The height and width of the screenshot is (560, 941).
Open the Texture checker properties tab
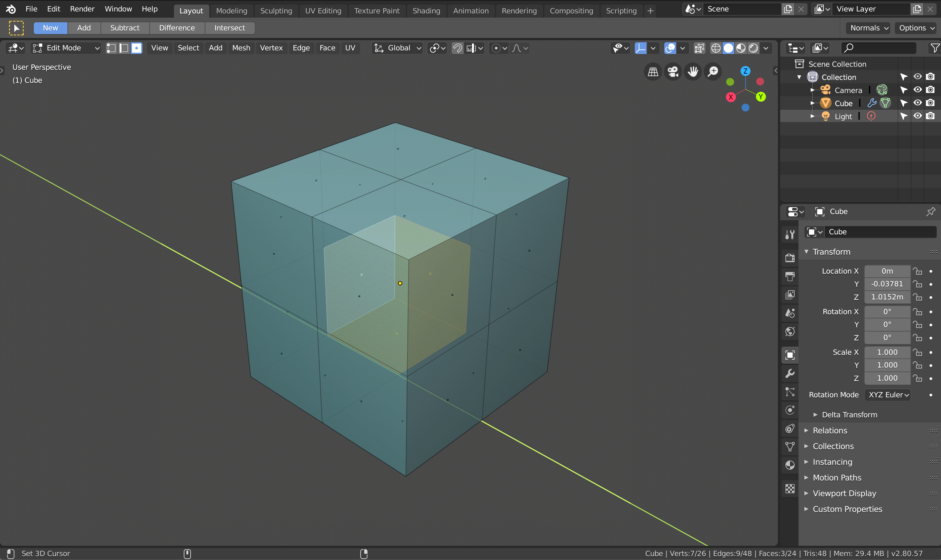click(790, 488)
